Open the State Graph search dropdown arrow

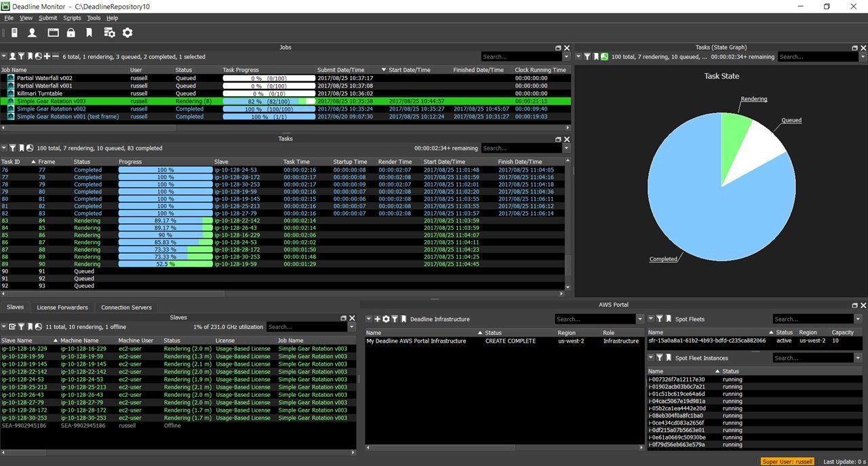coord(863,57)
